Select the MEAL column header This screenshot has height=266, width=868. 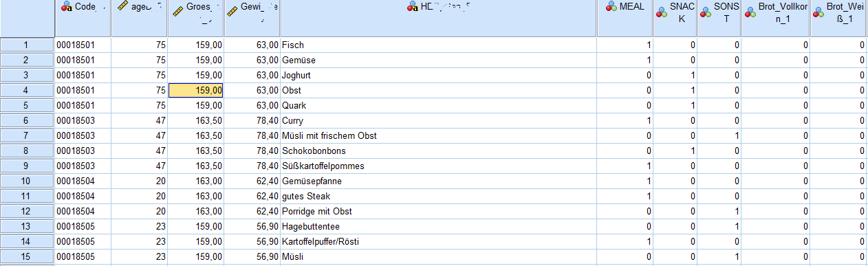625,19
